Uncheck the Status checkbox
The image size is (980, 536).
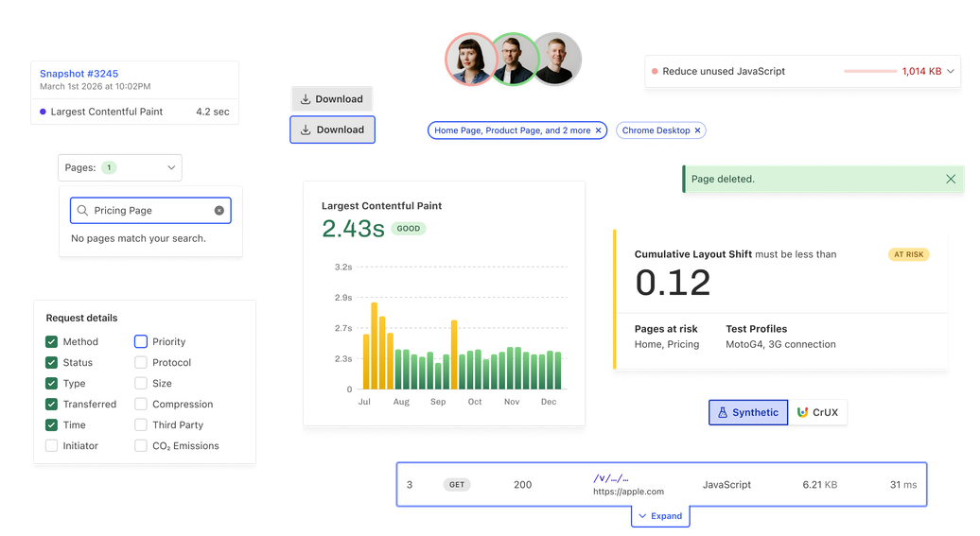(51, 362)
